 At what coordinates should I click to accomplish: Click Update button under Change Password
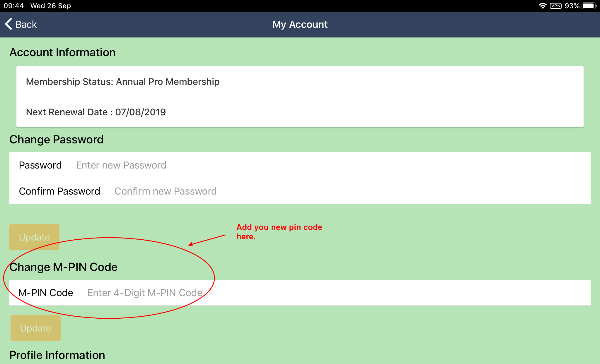click(34, 237)
